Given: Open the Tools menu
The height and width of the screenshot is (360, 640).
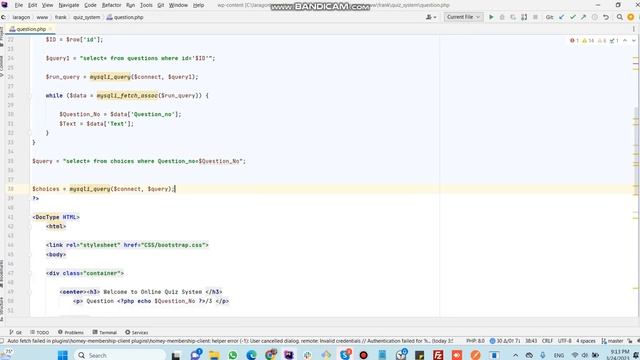Looking at the screenshot, I should 146,5.
